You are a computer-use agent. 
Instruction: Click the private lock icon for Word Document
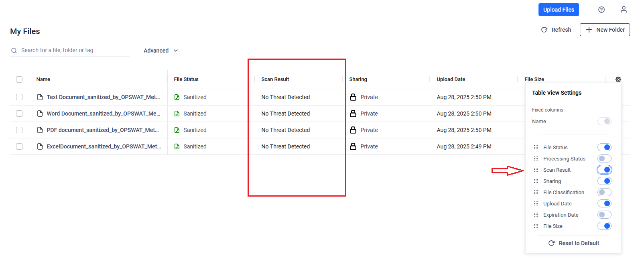point(353,114)
